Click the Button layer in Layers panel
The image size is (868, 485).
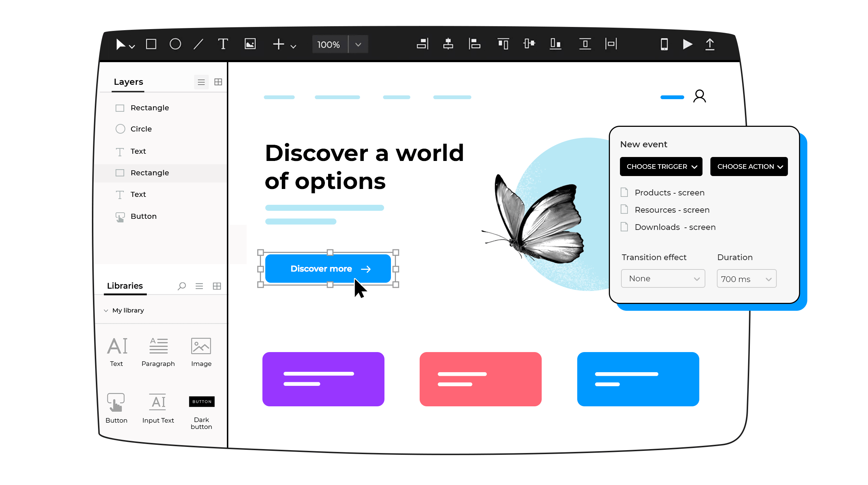[144, 216]
